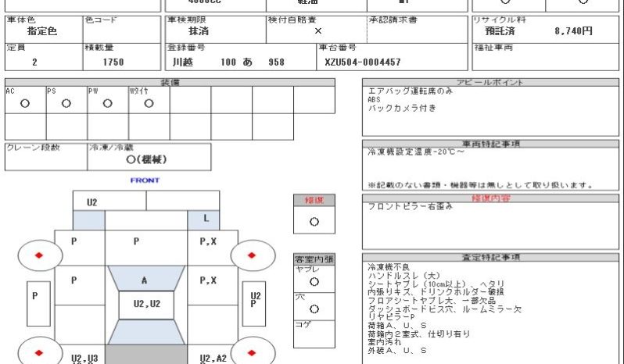
Task: Click the rear-right tire red diamond marker
Action: tap(252, 352)
